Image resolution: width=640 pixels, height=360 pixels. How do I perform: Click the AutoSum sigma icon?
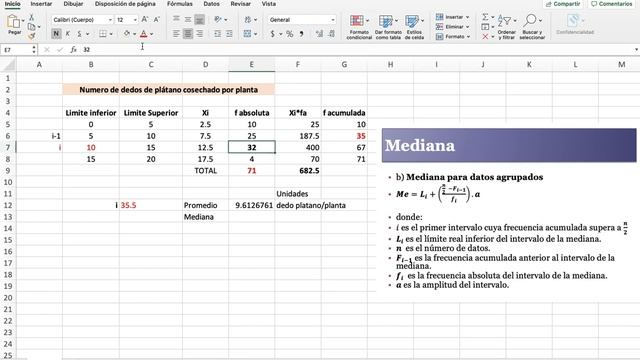coord(485,17)
